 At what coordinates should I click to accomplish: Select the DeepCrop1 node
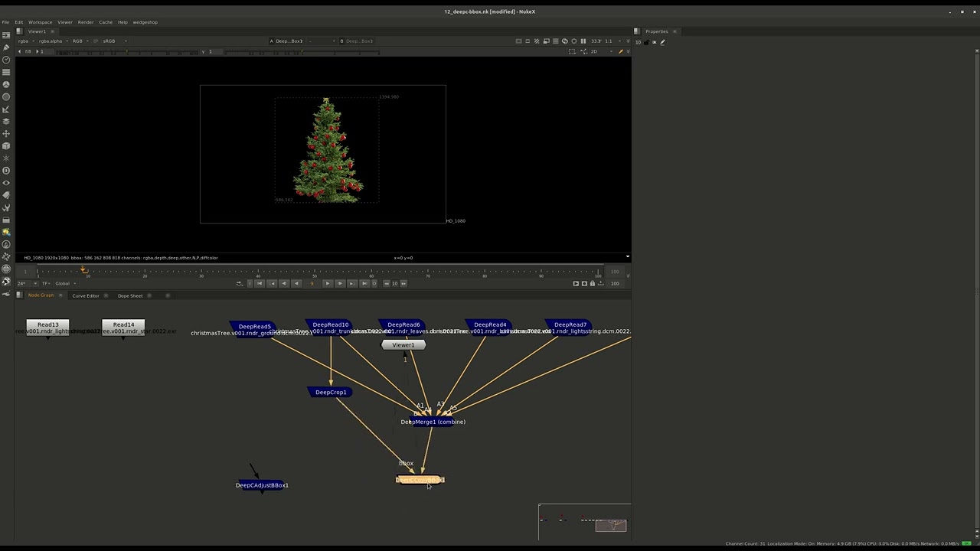(331, 392)
